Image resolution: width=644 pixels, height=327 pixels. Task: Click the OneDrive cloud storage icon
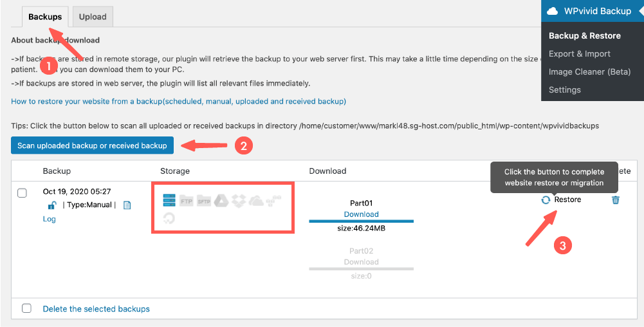coord(256,201)
